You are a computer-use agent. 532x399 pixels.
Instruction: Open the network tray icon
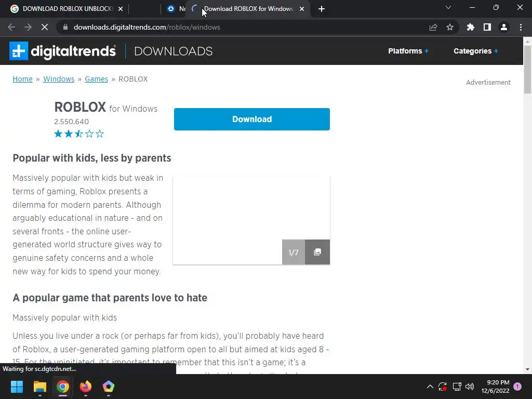point(457,387)
